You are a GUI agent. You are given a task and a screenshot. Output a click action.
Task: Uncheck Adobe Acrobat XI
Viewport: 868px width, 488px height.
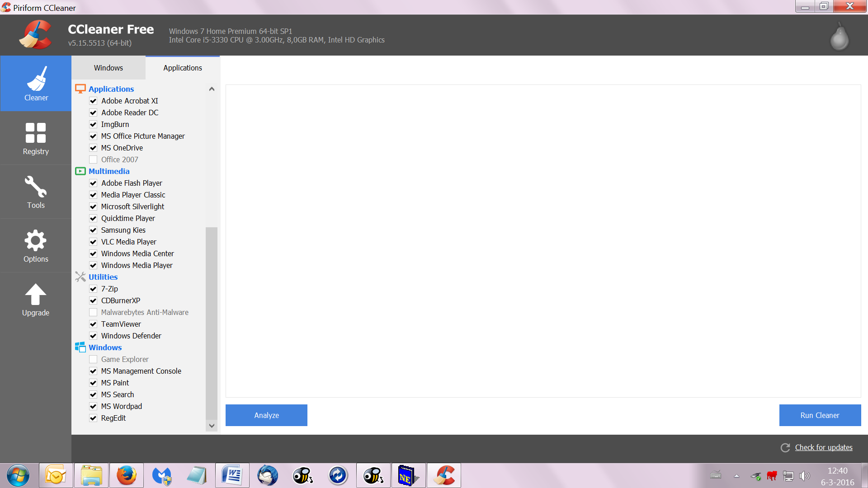point(93,101)
